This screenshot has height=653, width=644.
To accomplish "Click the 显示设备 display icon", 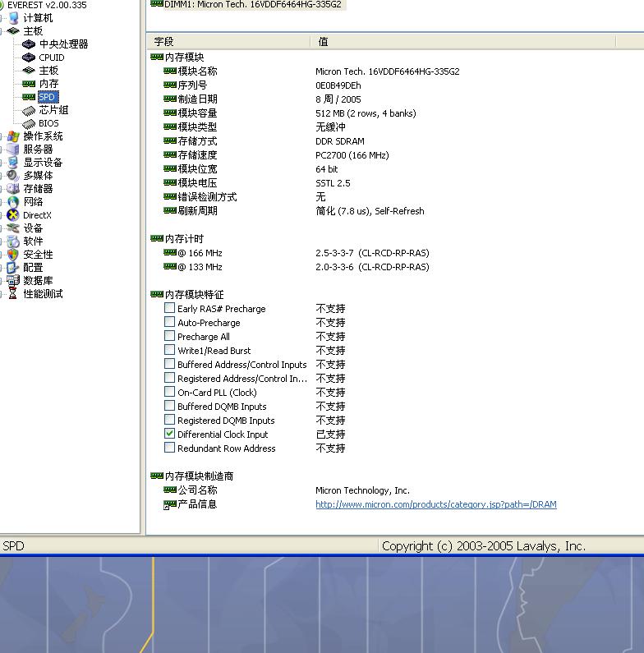I will [x=13, y=163].
